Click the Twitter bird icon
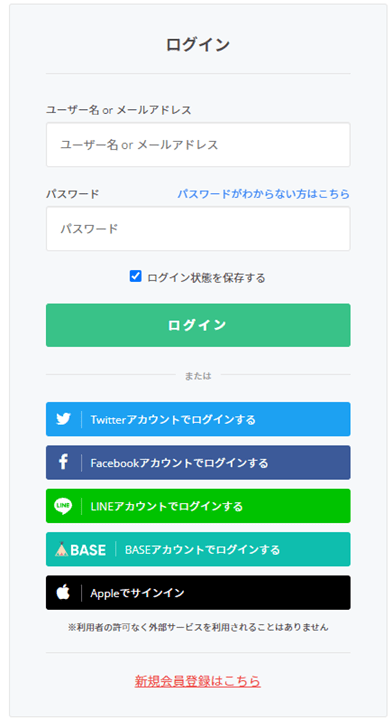 [63, 419]
